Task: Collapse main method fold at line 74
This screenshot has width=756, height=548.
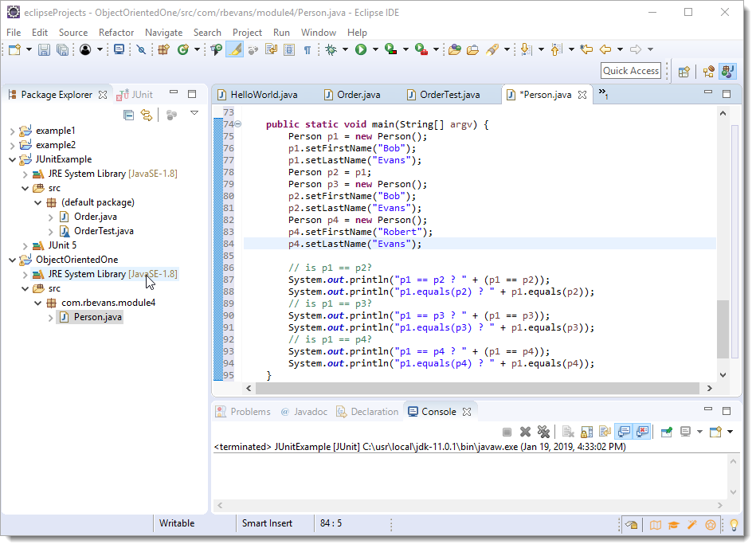Action: click(x=238, y=124)
